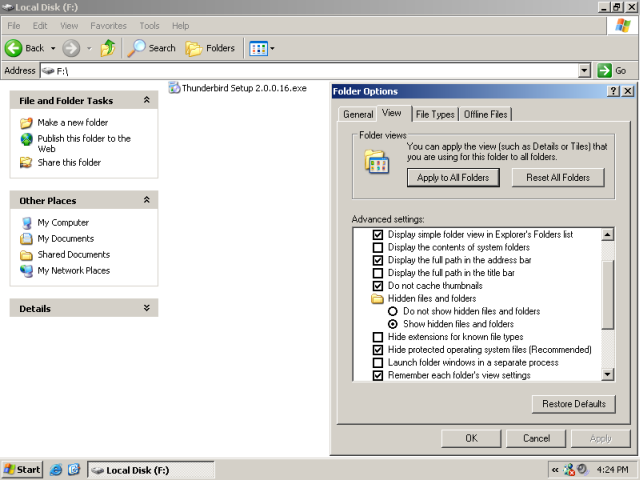The image size is (640, 480).
Task: Click the Advanced settings scroll down arrow
Action: [x=607, y=374]
